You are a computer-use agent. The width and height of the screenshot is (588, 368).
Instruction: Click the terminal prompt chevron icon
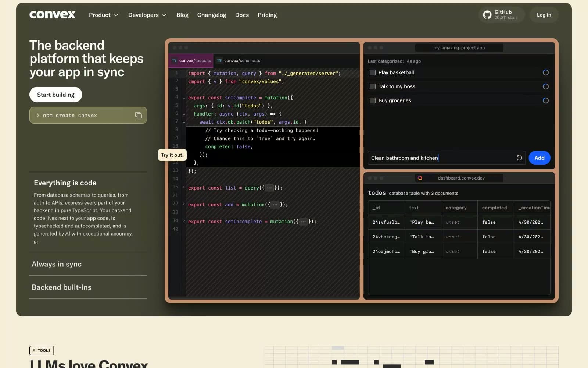coord(38,115)
